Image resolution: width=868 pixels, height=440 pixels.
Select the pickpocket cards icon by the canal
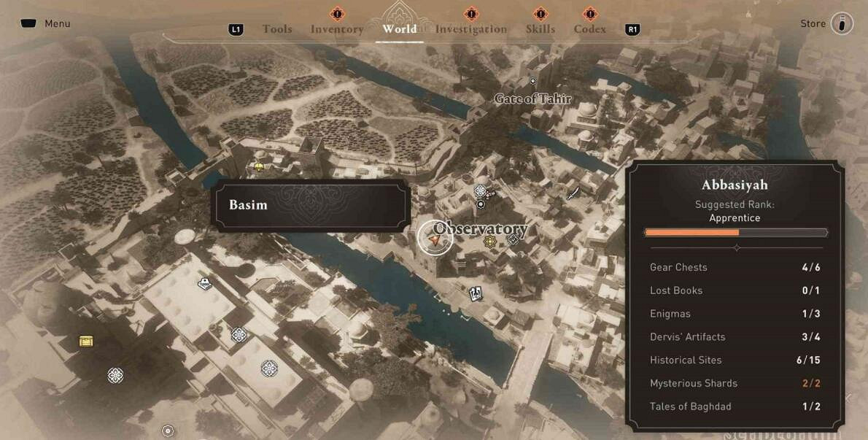[475, 294]
